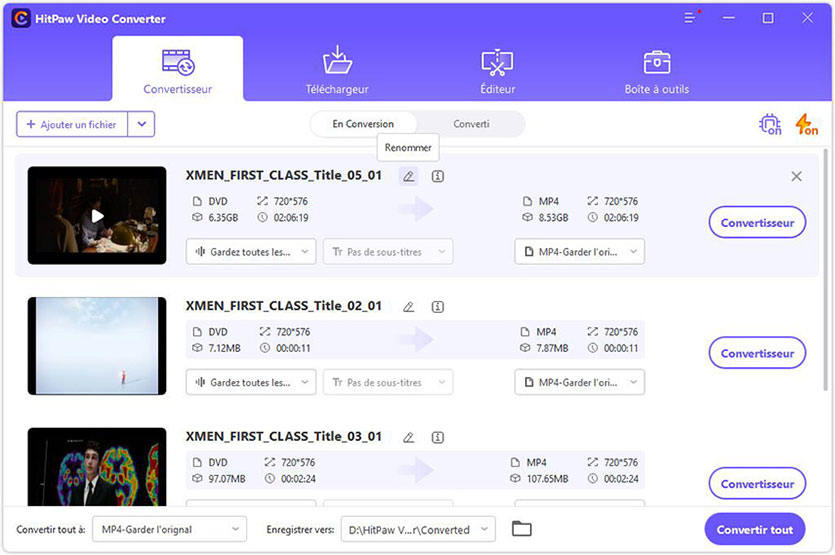Screen dimensions: 835x555
Task: Open the Convertisseur tab
Action: click(x=177, y=69)
